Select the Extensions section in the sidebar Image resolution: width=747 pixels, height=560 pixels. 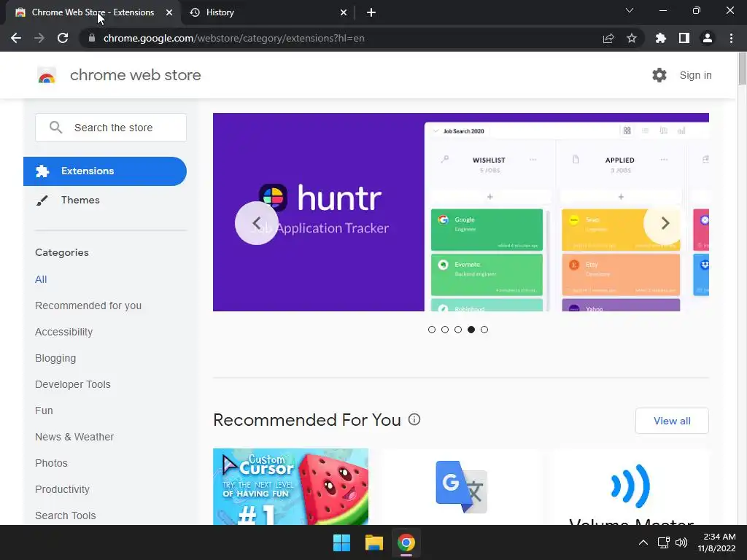(105, 171)
